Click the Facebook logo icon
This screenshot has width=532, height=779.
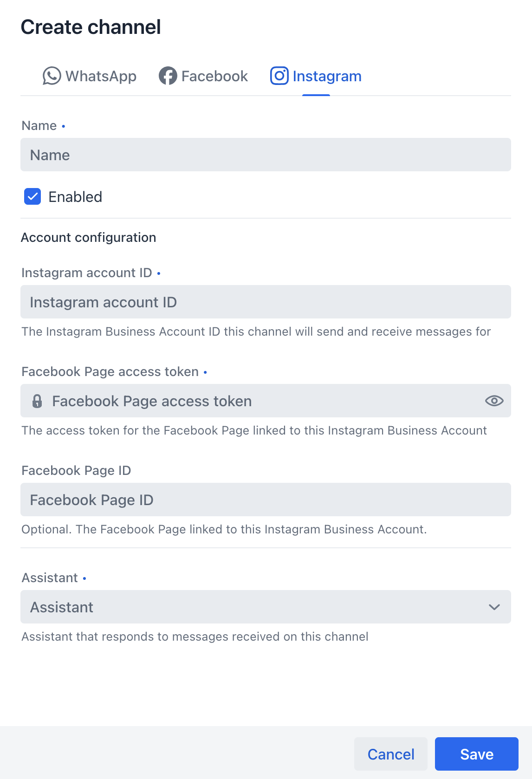[x=168, y=76]
